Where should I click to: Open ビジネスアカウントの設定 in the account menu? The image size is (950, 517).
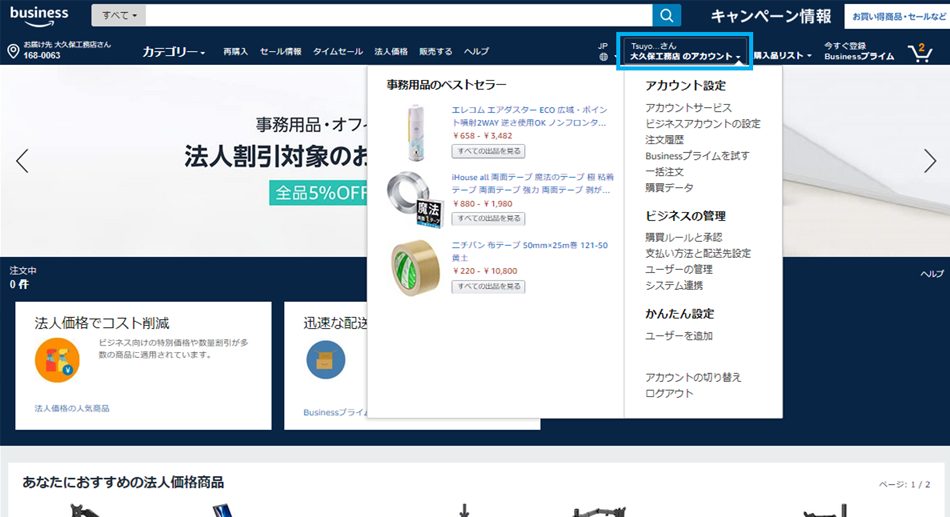[x=703, y=123]
